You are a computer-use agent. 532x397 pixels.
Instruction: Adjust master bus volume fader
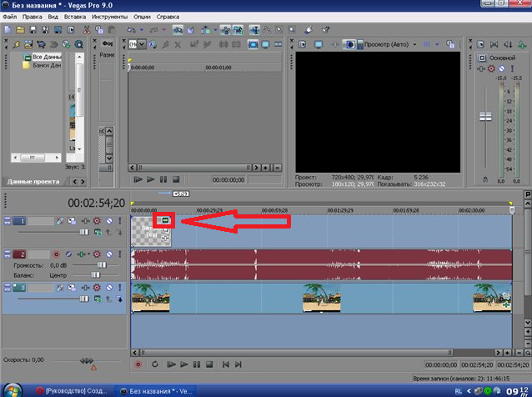485,117
